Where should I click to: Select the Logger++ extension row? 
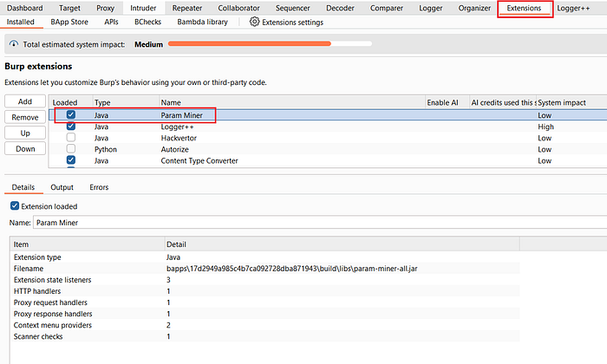[328, 127]
